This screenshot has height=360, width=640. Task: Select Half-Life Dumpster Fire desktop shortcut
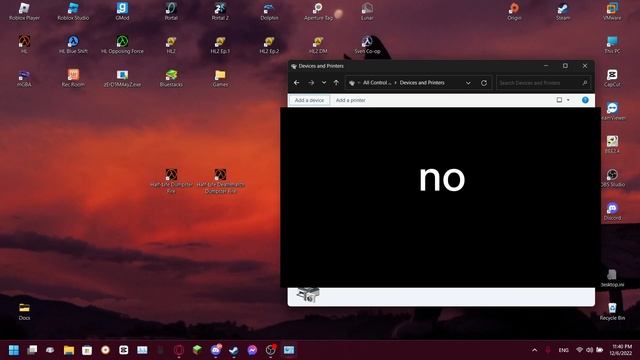(x=171, y=181)
